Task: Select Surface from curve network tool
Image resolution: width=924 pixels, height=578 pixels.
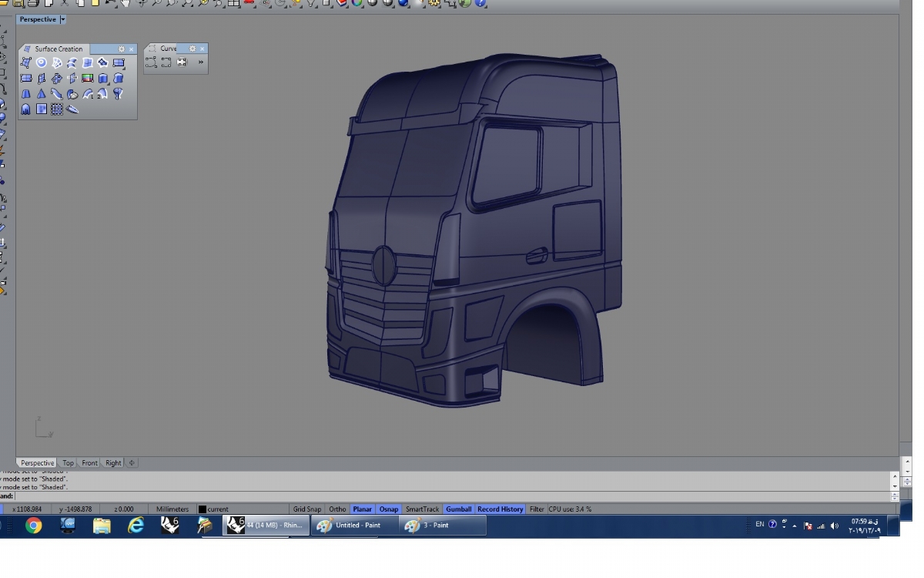Action: [57, 62]
